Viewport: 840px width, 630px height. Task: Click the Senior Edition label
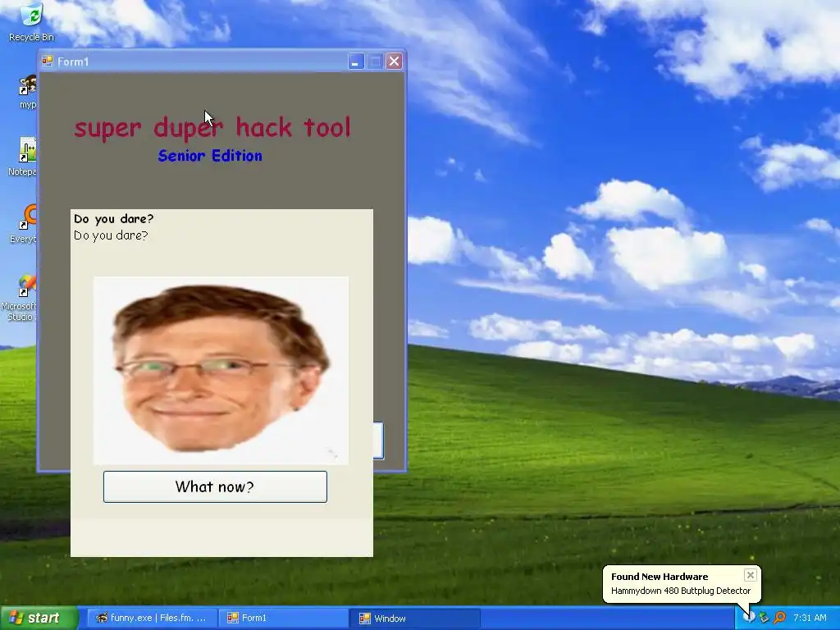210,155
